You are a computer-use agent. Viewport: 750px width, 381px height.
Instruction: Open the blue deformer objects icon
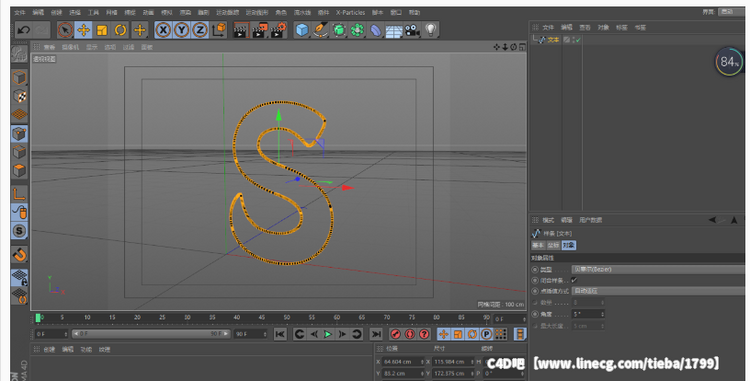376,31
